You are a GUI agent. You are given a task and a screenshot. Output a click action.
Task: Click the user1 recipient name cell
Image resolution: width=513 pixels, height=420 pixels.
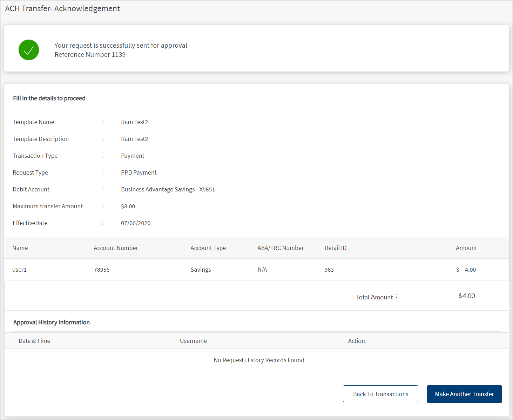point(20,270)
